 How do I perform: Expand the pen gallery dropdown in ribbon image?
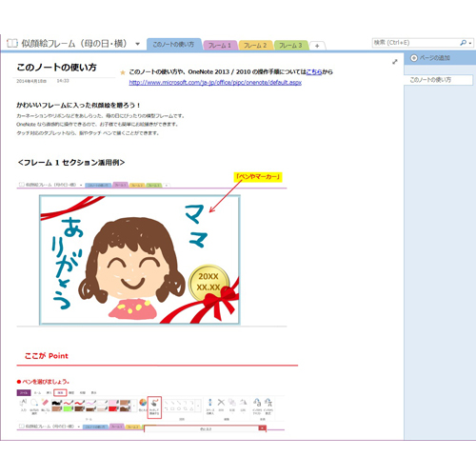point(134,406)
